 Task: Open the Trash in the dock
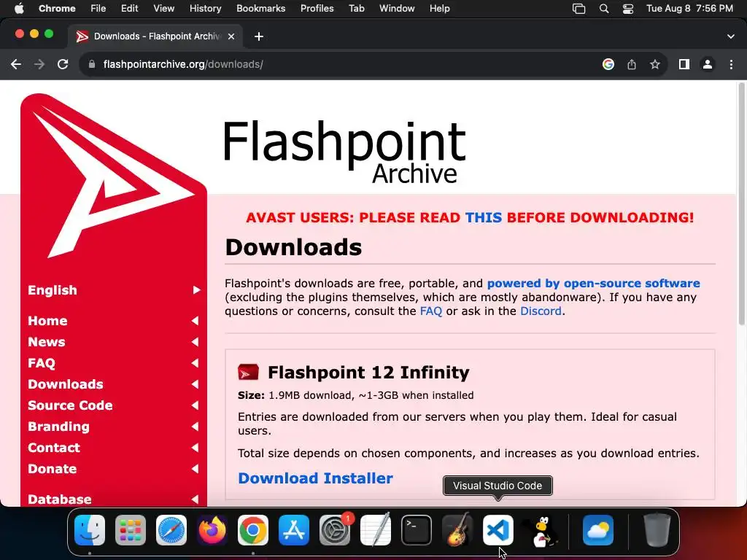tap(657, 530)
